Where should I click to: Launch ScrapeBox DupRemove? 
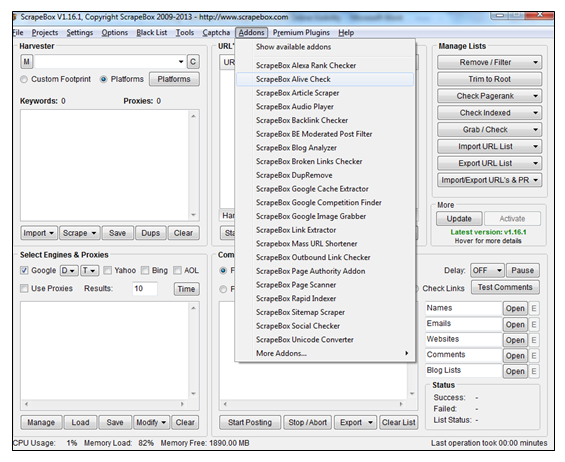click(x=324, y=175)
